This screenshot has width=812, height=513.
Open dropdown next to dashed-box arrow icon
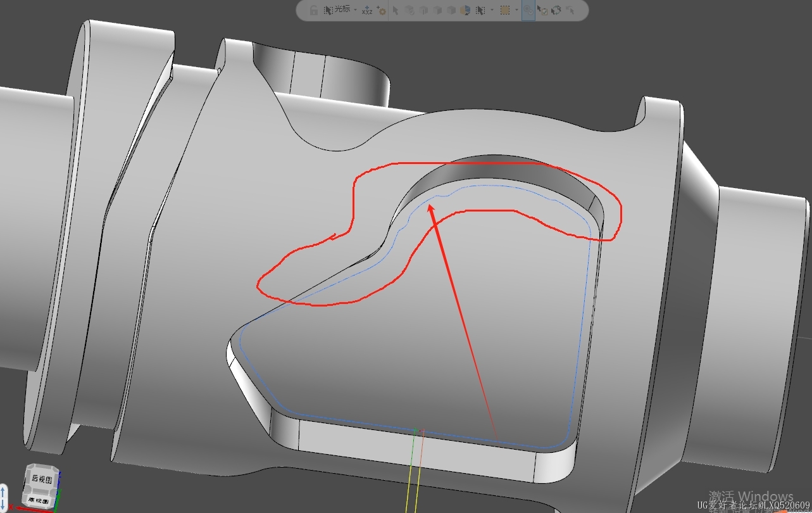point(492,10)
